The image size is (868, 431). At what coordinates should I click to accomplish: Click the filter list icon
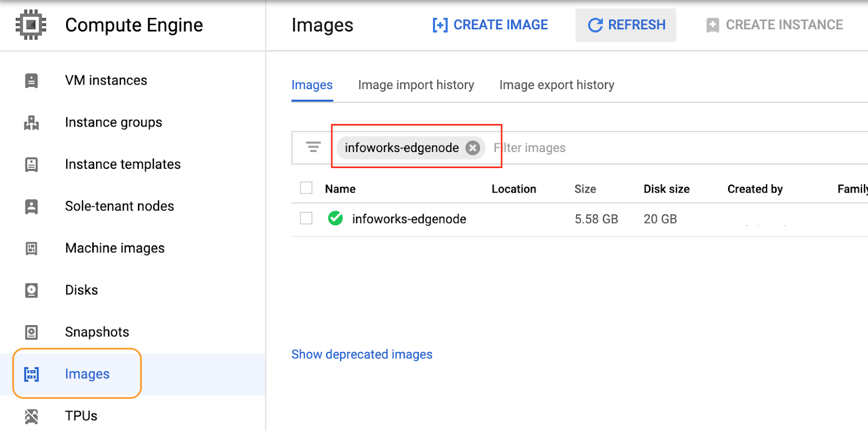tap(313, 147)
